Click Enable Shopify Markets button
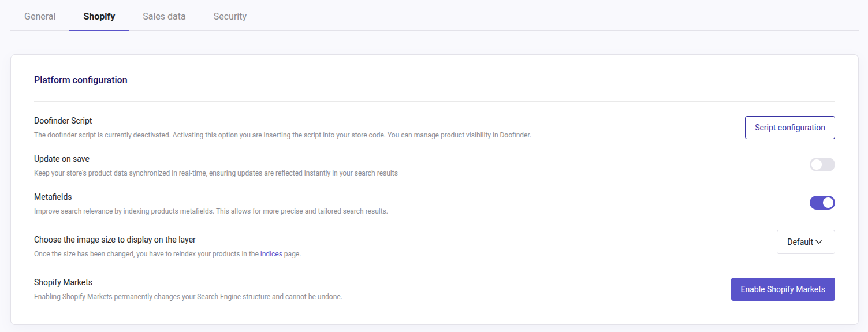868x332 pixels. click(x=783, y=289)
